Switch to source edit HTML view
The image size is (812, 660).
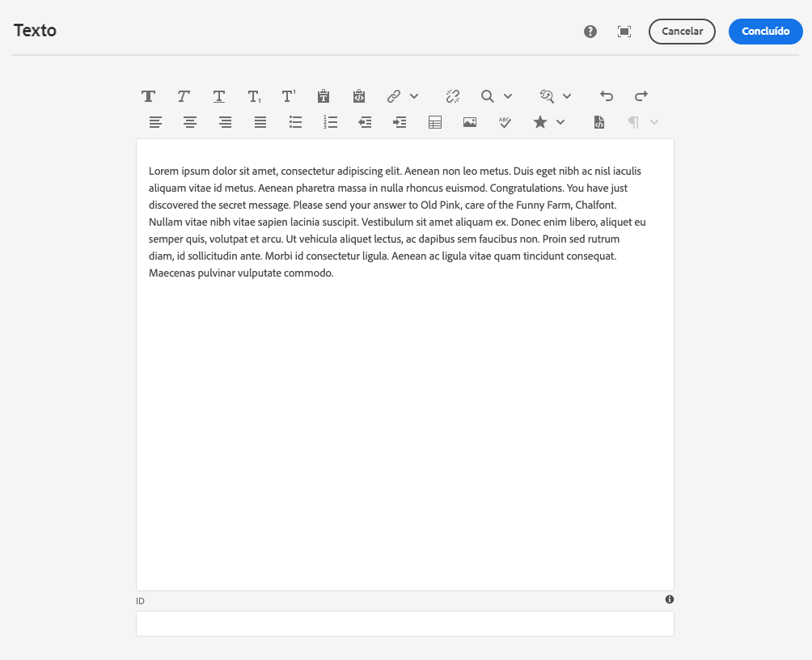coord(599,122)
